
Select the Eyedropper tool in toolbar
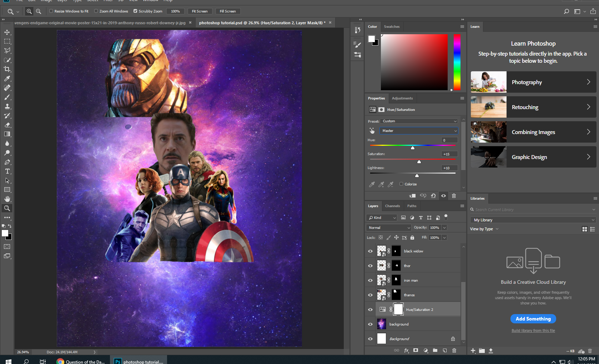click(x=7, y=78)
